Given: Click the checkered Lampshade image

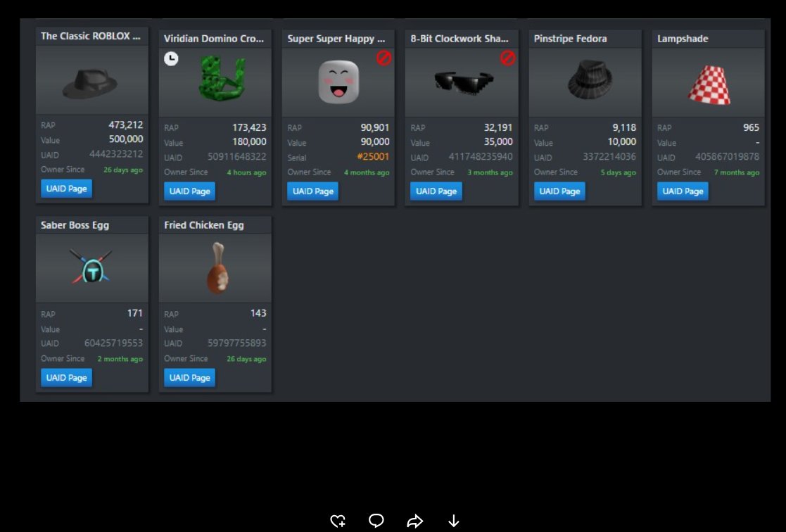Looking at the screenshot, I should 709,84.
